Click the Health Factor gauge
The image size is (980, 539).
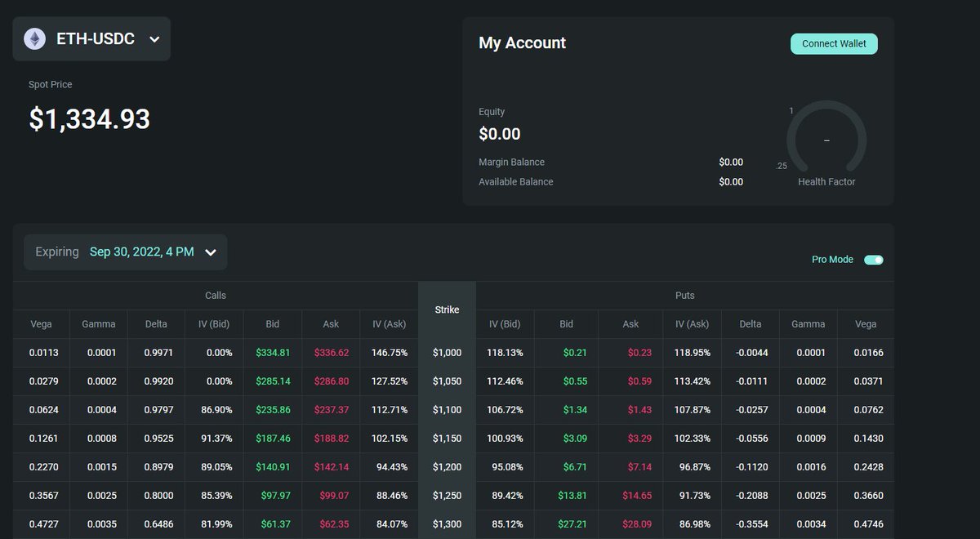pos(826,139)
